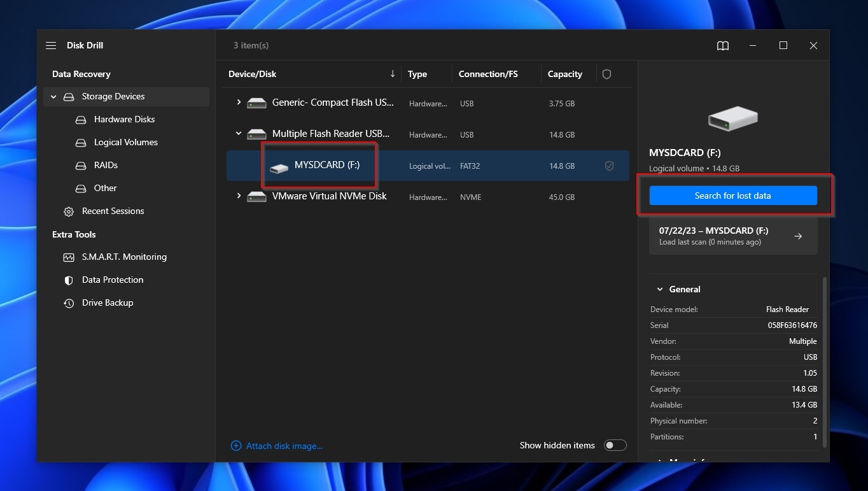This screenshot has height=491, width=868.
Task: Select Storage Devices in the sidebar
Action: (x=127, y=97)
